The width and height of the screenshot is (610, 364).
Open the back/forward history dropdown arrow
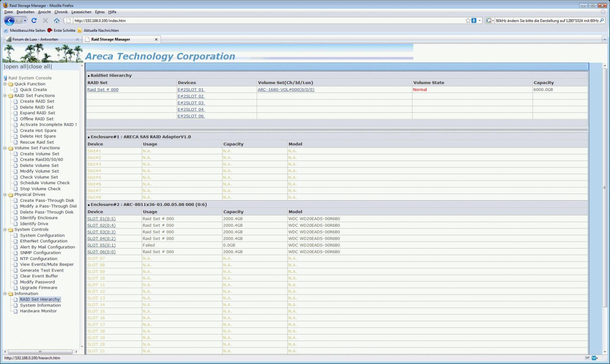click(x=25, y=21)
